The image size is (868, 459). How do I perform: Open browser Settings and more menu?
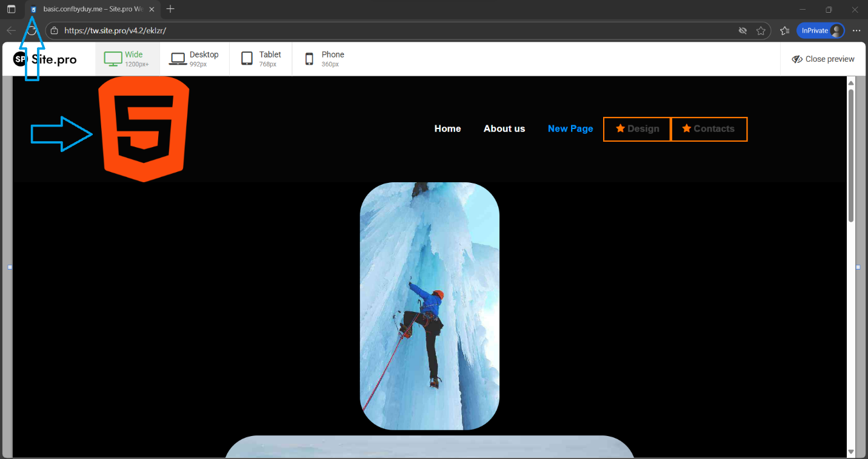point(856,31)
